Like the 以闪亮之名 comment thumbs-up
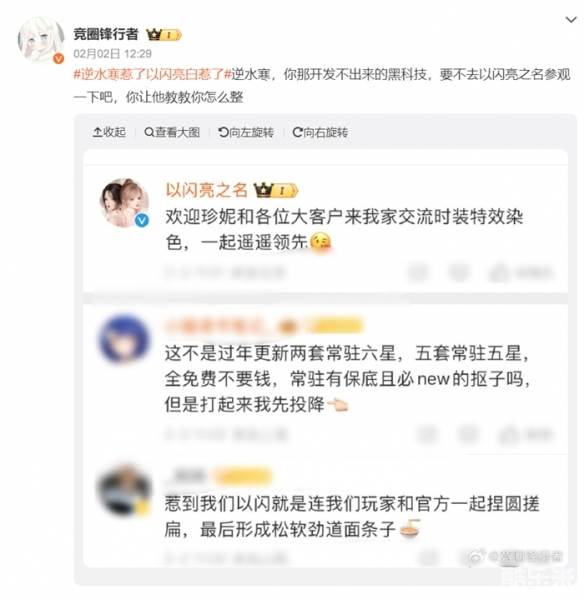The height and width of the screenshot is (599, 584). pos(499,272)
